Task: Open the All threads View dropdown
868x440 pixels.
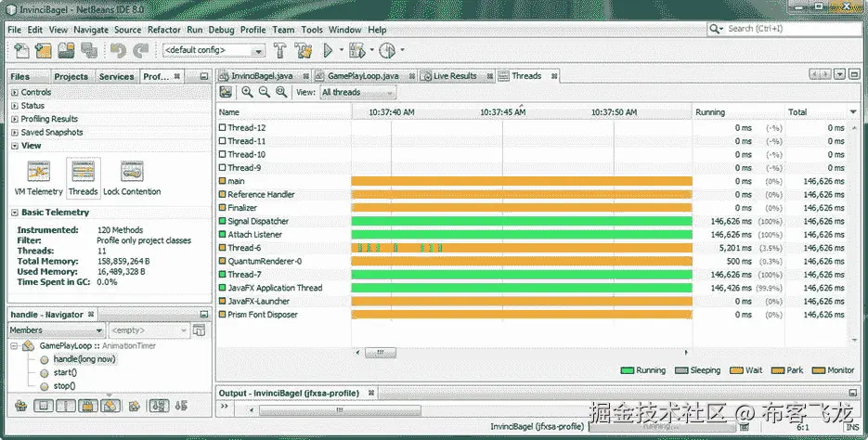Action: [358, 93]
